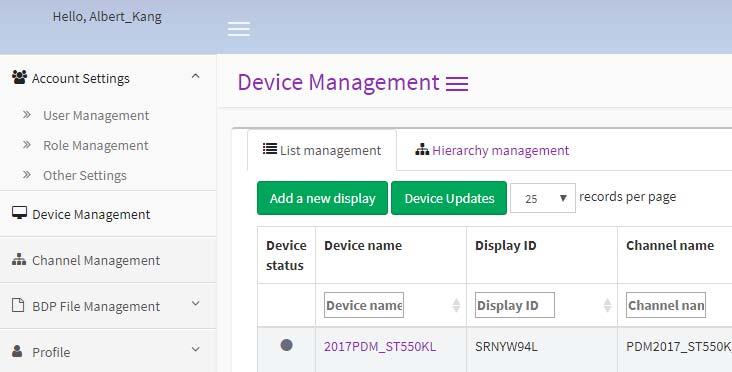732x372 pixels.
Task: Click the PDM2017_ST550K channel name cell
Action: [679, 347]
